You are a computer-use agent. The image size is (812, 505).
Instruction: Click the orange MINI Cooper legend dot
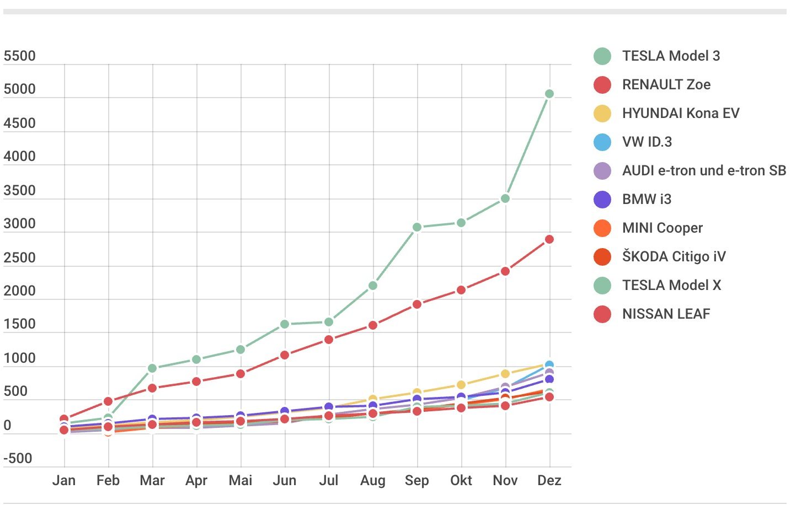coord(602,228)
